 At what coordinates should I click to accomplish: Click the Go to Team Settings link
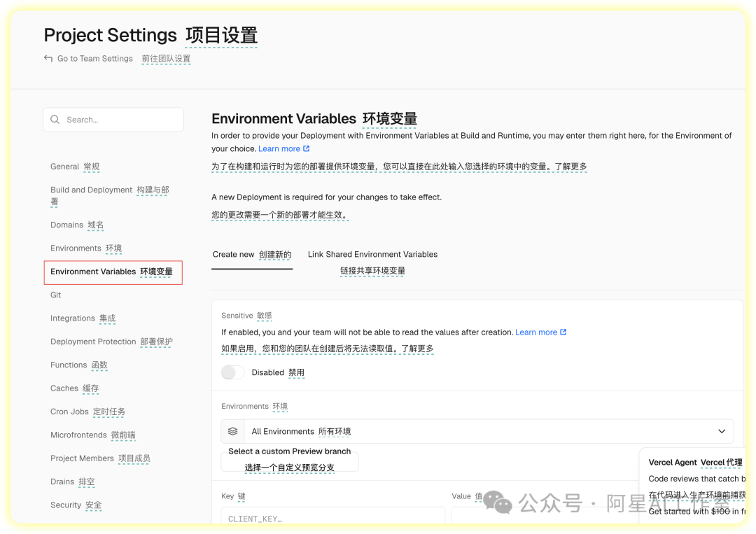pos(95,58)
